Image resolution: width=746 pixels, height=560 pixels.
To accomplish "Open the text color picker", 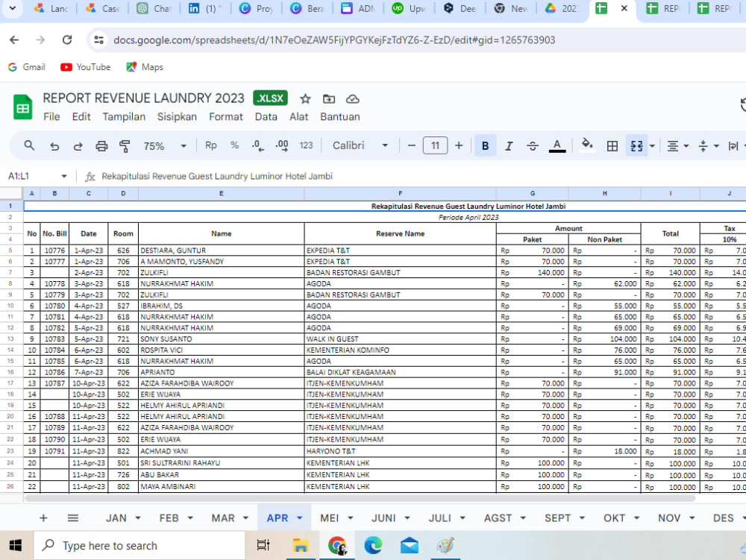I will coord(557,146).
